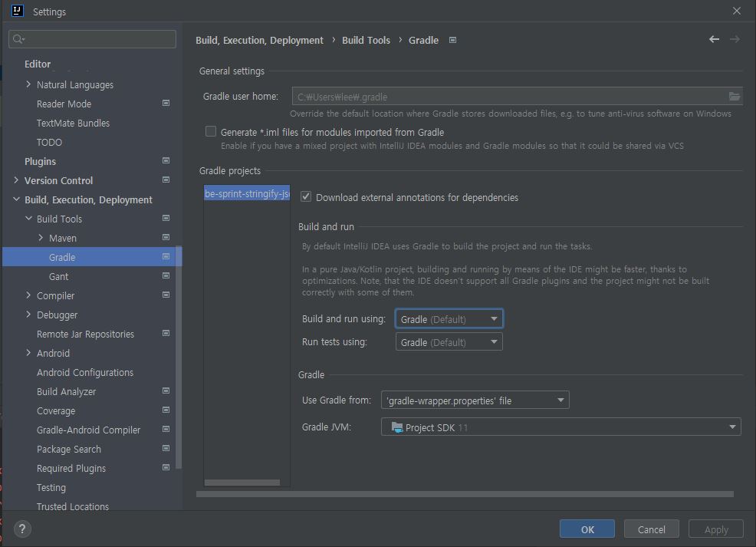Focus the settings search field
The height and width of the screenshot is (547, 756).
click(x=92, y=39)
